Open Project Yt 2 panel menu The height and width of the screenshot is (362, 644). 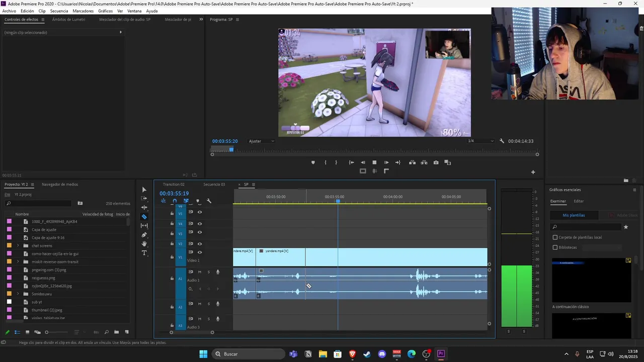tap(33, 185)
